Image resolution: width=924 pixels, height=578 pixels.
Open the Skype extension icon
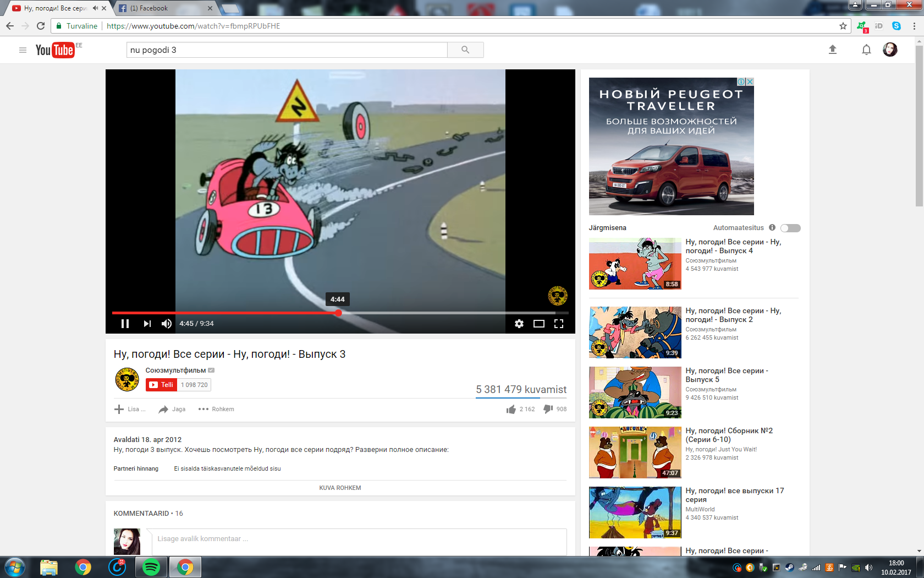click(897, 26)
